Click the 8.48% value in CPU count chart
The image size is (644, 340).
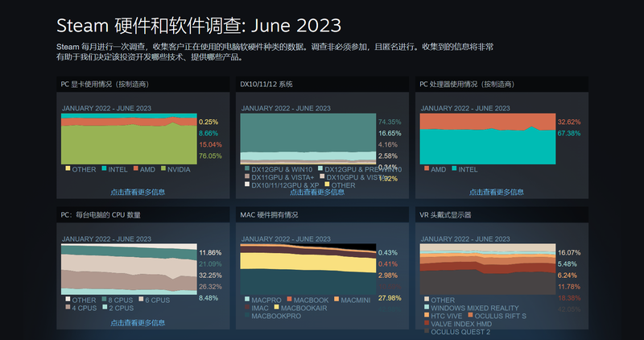point(208,298)
